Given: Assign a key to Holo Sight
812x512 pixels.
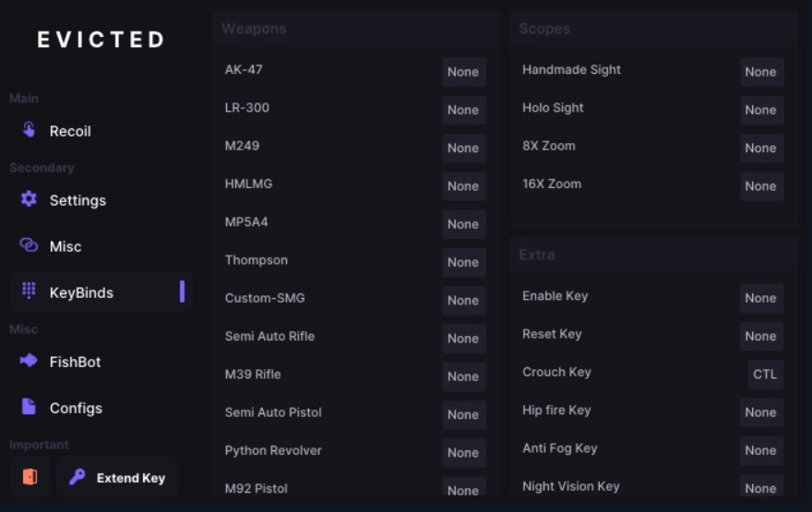Looking at the screenshot, I should 760,110.
